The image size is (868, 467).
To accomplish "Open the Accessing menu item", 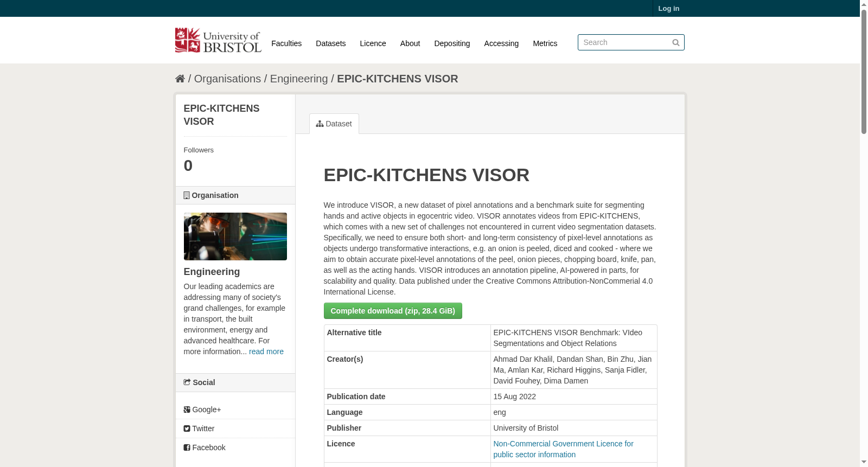I will 501,43.
